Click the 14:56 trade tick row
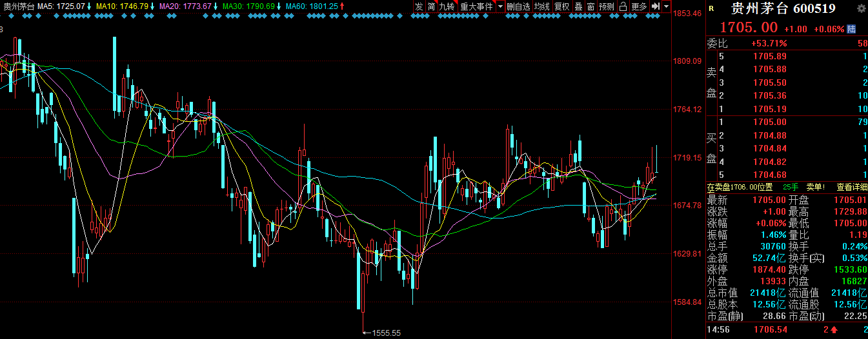The width and height of the screenshot is (868, 339). pyautogui.click(x=787, y=330)
